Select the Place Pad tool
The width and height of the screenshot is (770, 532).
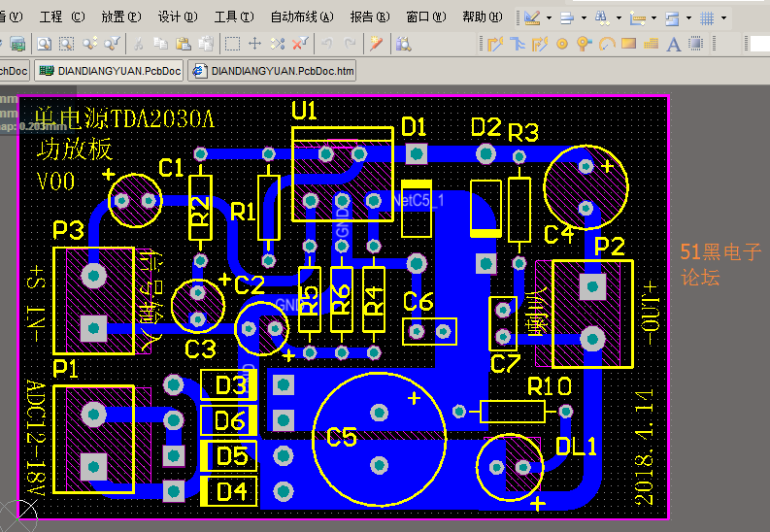(x=562, y=44)
